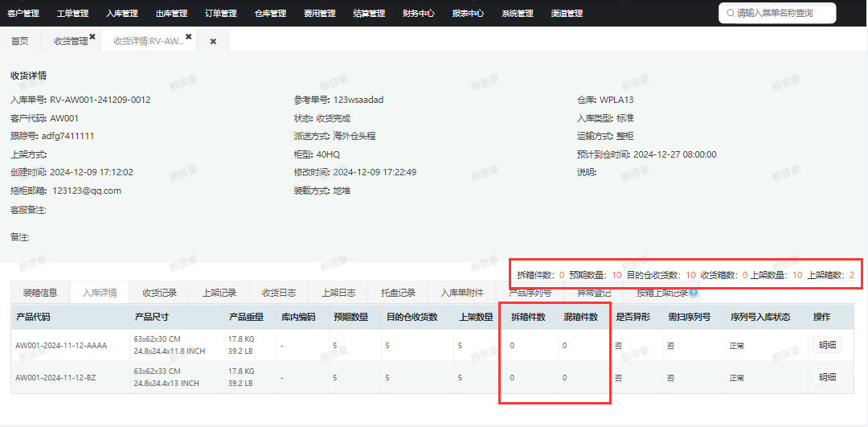Click the 产品重量 column header
868x427 pixels.
point(246,318)
